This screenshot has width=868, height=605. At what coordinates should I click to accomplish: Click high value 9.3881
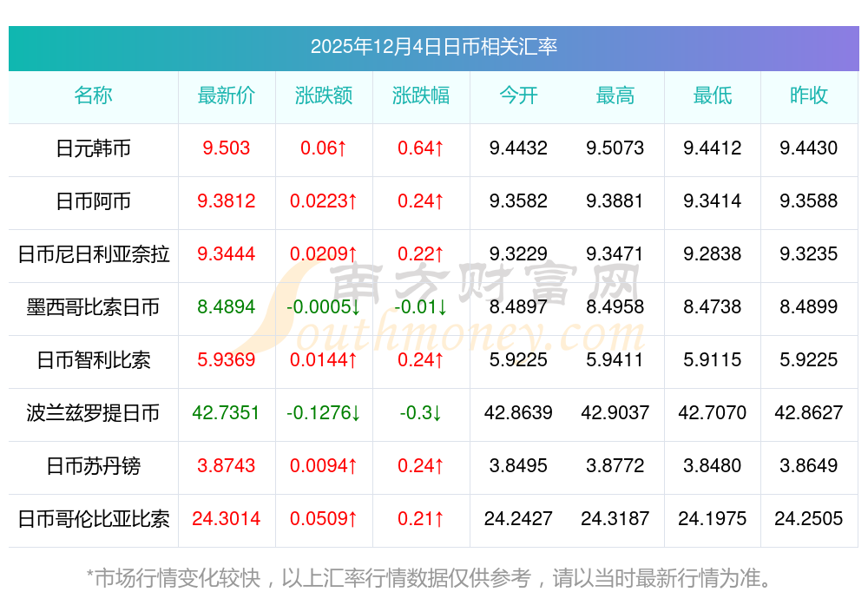tap(615, 201)
